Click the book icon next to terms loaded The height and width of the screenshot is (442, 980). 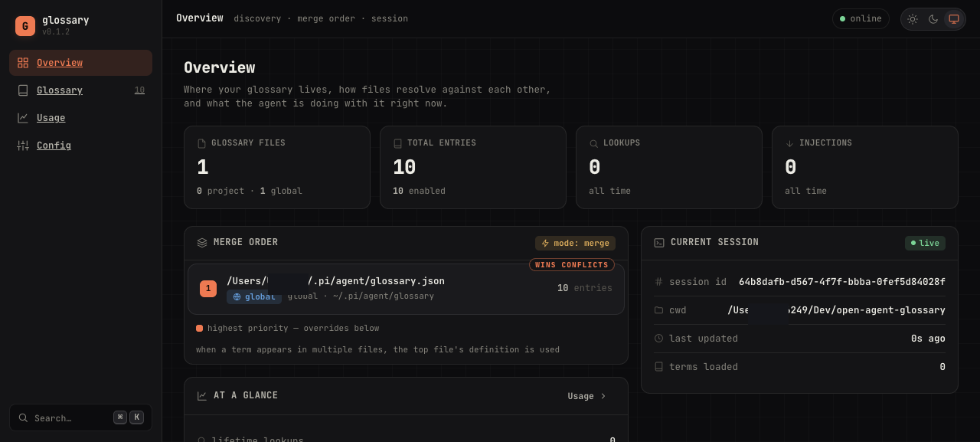click(658, 367)
